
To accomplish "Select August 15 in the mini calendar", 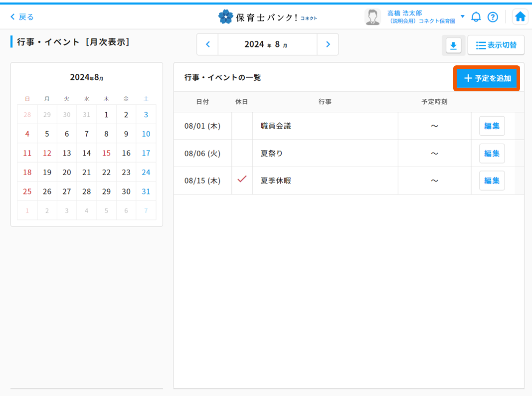I will click(106, 153).
